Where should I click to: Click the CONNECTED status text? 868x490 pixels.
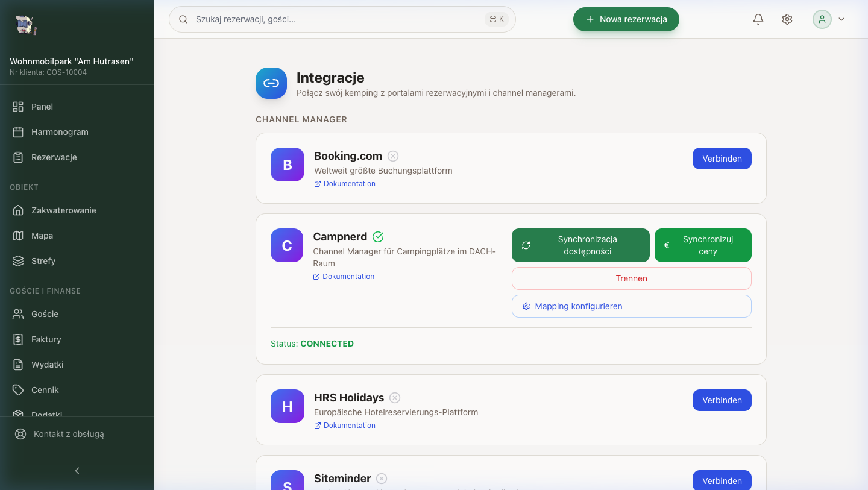pos(327,344)
